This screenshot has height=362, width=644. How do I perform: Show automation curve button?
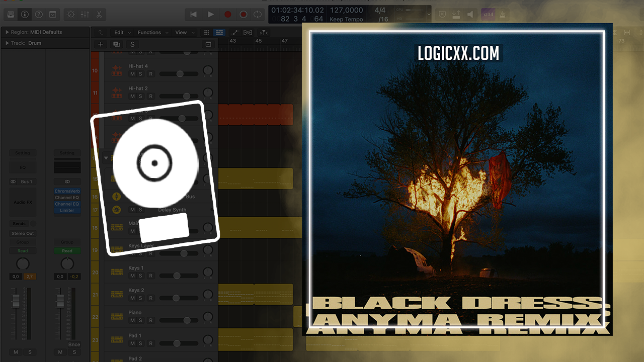234,33
